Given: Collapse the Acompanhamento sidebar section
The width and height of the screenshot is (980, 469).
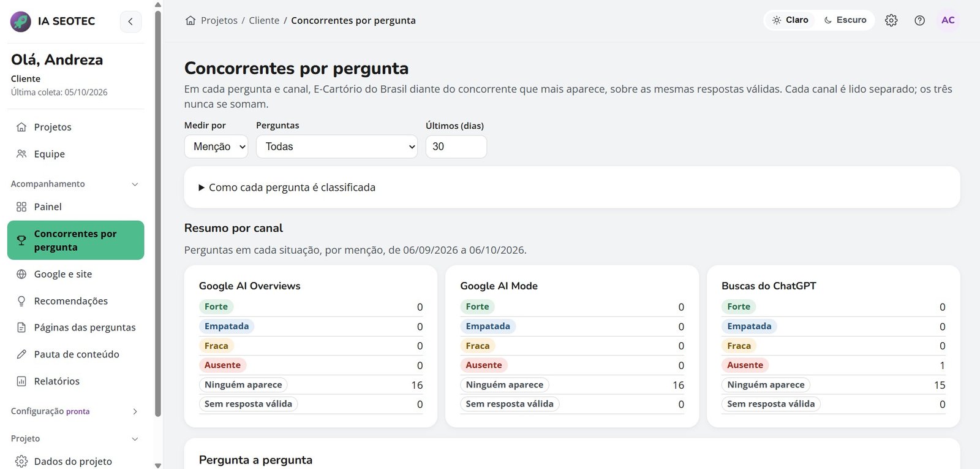Looking at the screenshot, I should click(75, 184).
